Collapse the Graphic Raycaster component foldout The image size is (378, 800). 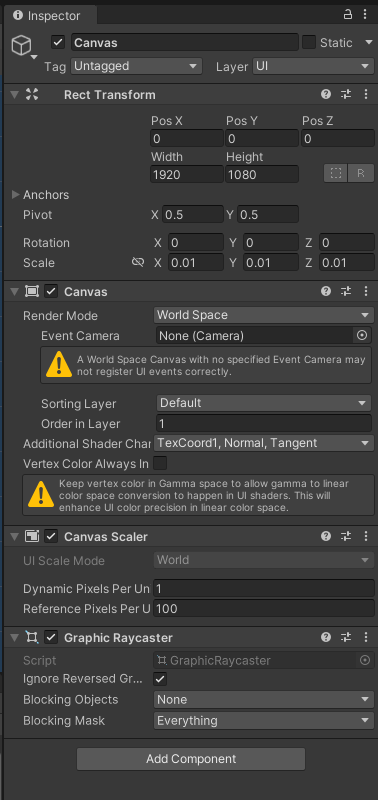(x=14, y=637)
